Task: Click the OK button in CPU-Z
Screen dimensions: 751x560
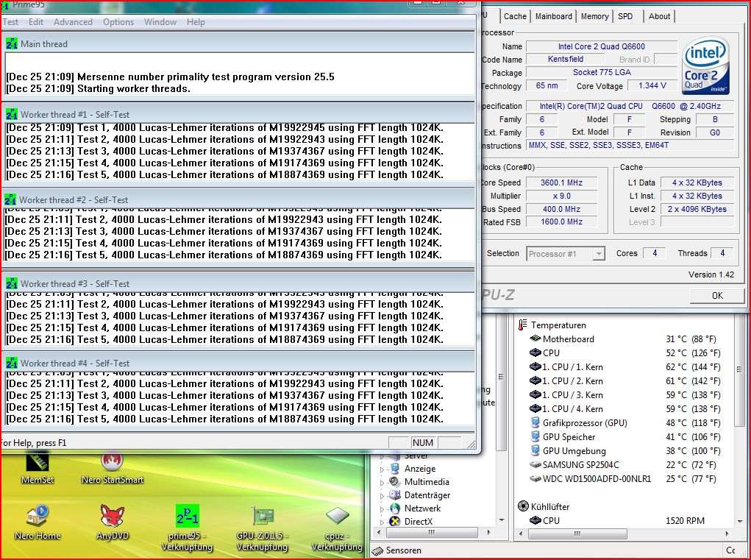Action: click(x=717, y=296)
